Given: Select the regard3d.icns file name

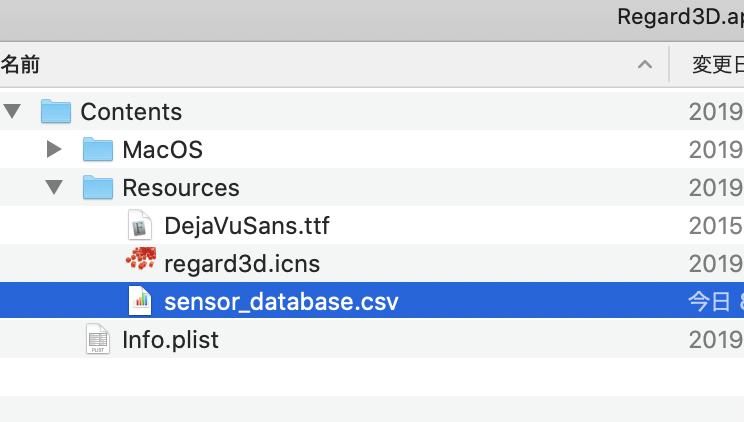Looking at the screenshot, I should 242,264.
